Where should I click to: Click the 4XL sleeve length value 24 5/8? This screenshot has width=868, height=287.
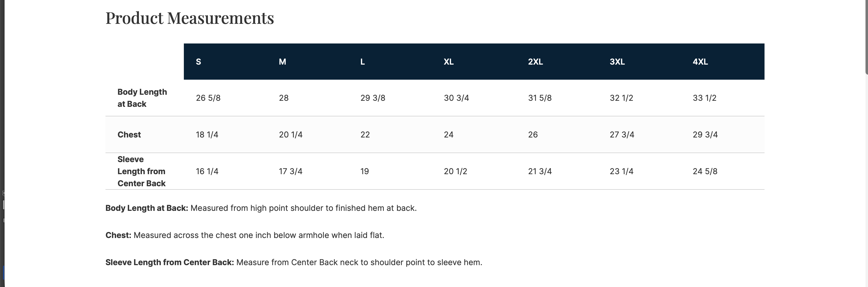pyautogui.click(x=705, y=171)
